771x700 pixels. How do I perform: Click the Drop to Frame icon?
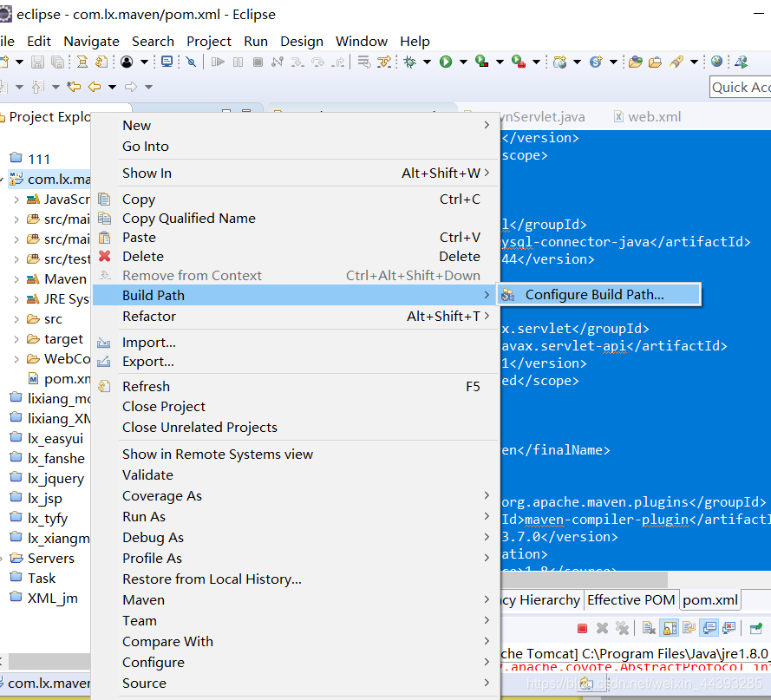(x=364, y=62)
